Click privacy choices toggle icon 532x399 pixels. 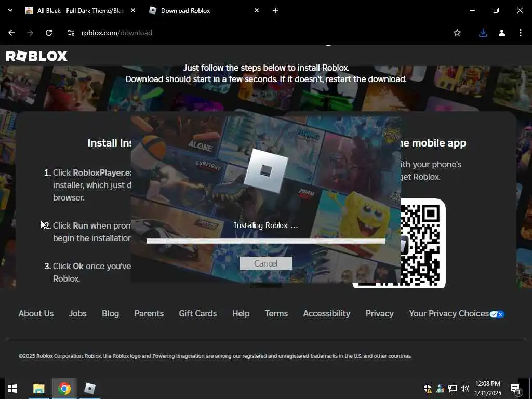point(497,314)
